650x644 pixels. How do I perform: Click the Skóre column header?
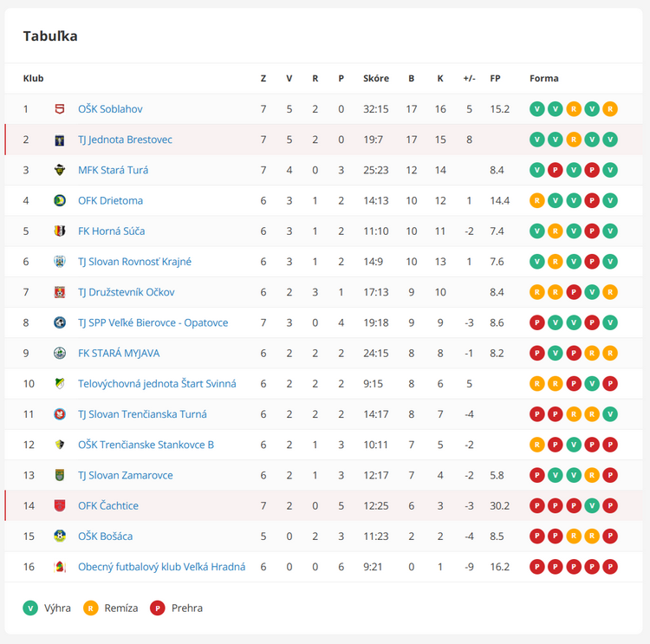click(376, 78)
